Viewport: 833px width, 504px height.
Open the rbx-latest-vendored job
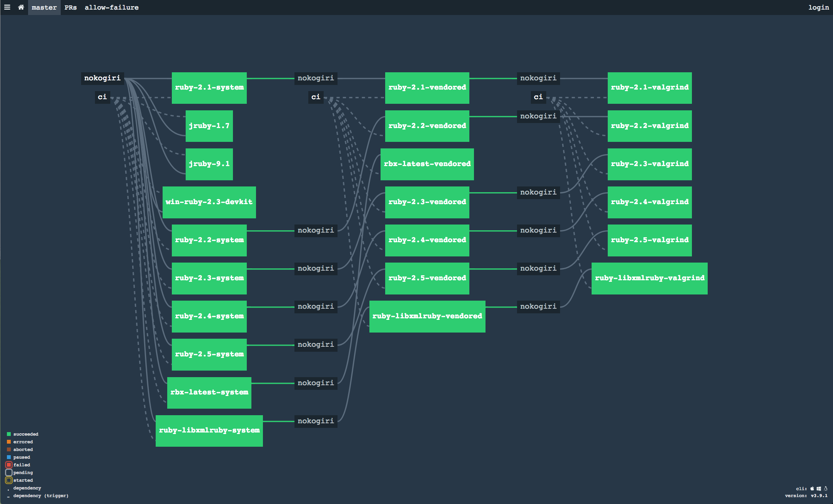pyautogui.click(x=427, y=164)
